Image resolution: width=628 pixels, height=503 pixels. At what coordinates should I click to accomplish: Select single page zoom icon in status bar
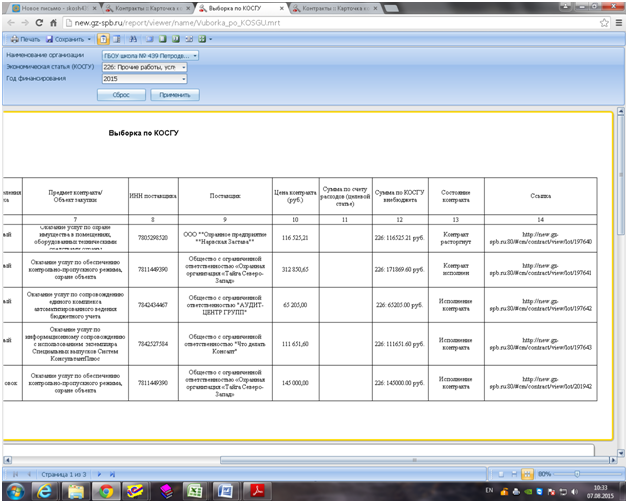point(501,474)
